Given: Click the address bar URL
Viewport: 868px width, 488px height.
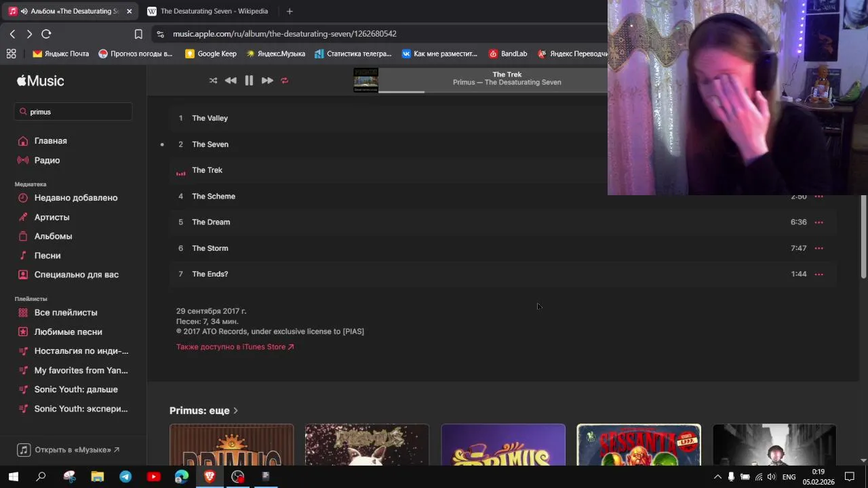Looking at the screenshot, I should [x=285, y=34].
